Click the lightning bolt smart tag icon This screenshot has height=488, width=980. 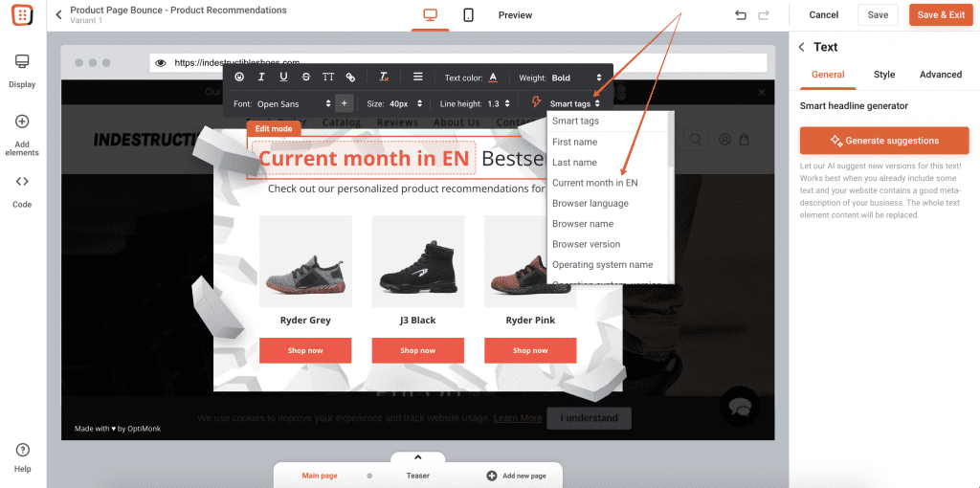[536, 102]
